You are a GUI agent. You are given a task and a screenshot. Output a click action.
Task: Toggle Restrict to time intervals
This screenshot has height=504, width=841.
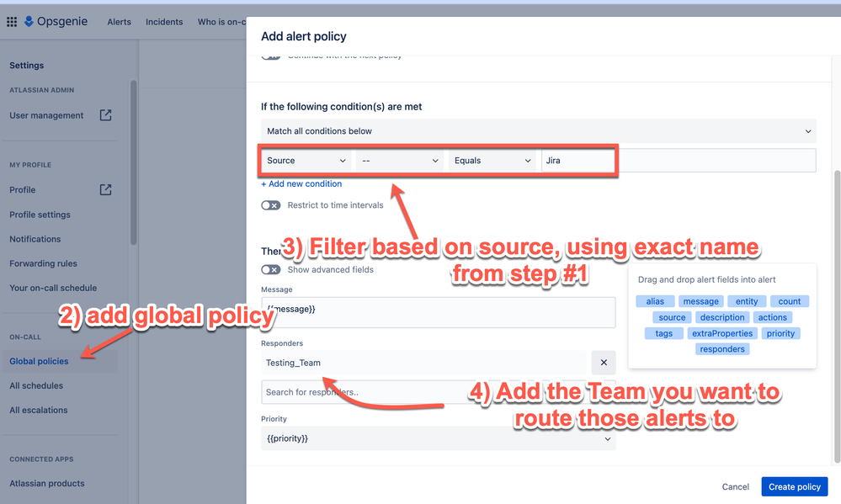(271, 205)
